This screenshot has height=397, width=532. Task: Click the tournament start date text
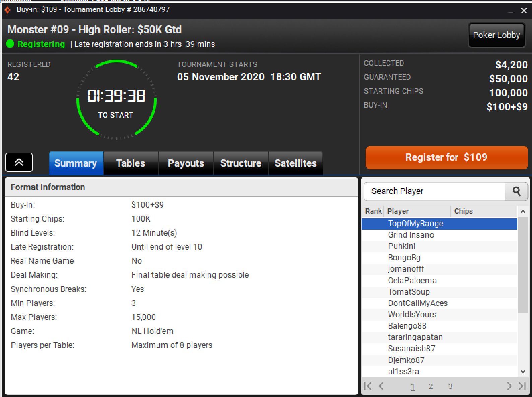[249, 77]
